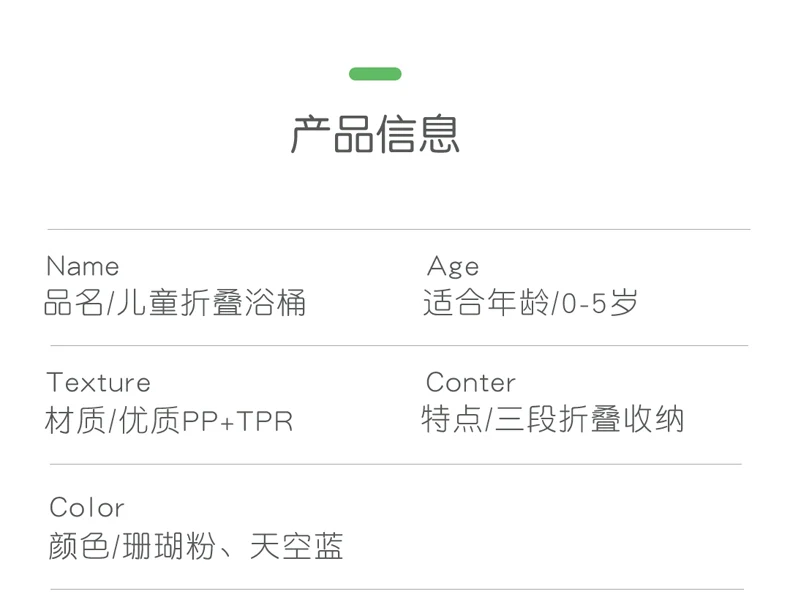Click the 适合年龄 text
The width and height of the screenshot is (790, 614).
485,303
